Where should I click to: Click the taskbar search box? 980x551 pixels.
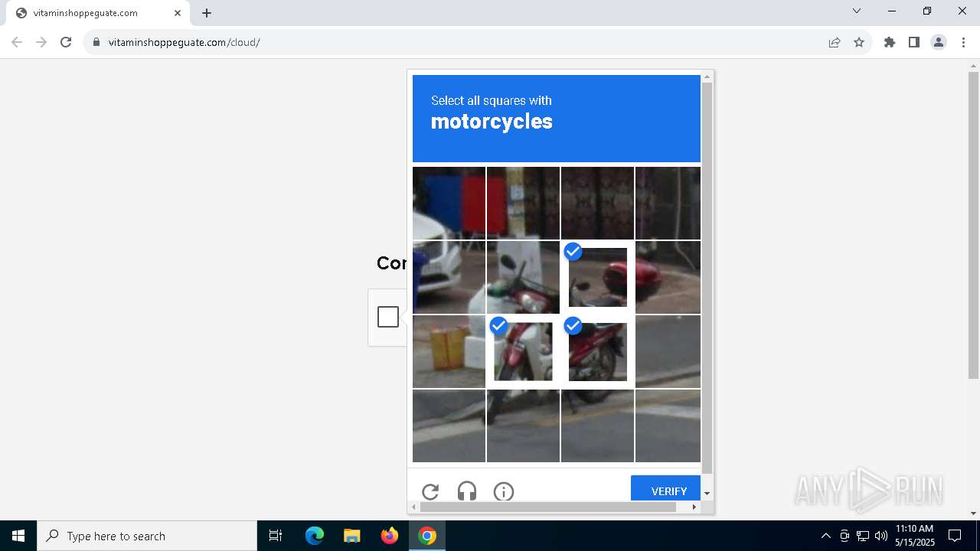(147, 536)
